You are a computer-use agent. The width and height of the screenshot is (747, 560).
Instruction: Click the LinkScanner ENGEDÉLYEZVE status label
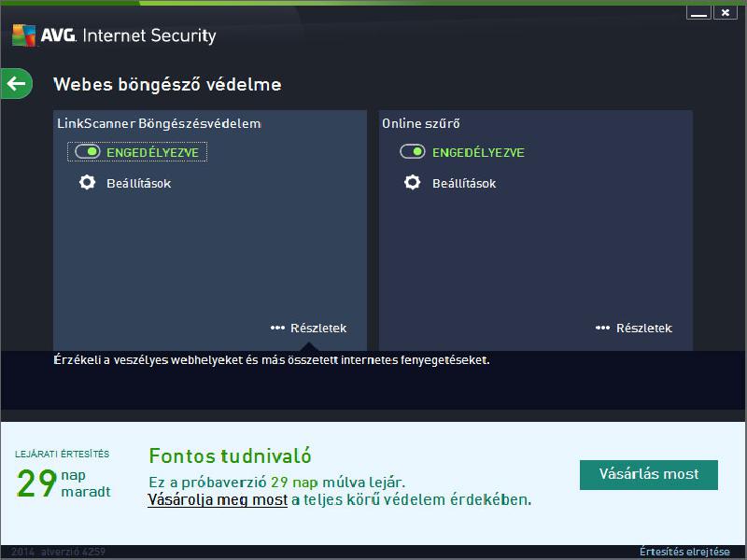click(x=152, y=152)
